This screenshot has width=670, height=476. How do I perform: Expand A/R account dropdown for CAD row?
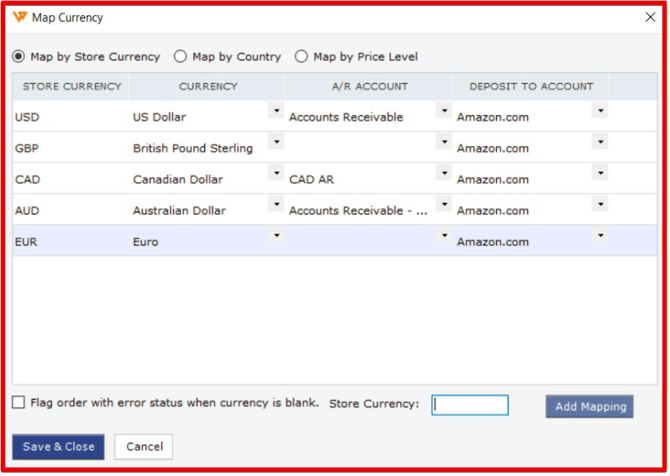coord(444,173)
